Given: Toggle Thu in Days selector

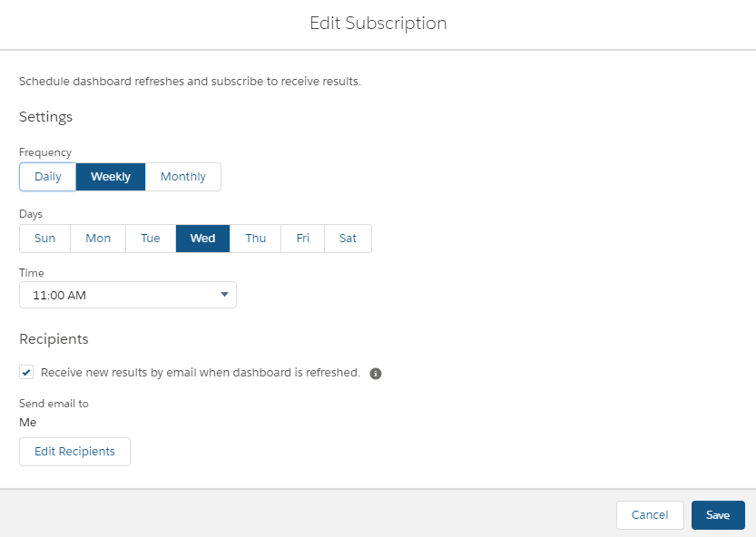Looking at the screenshot, I should [256, 239].
